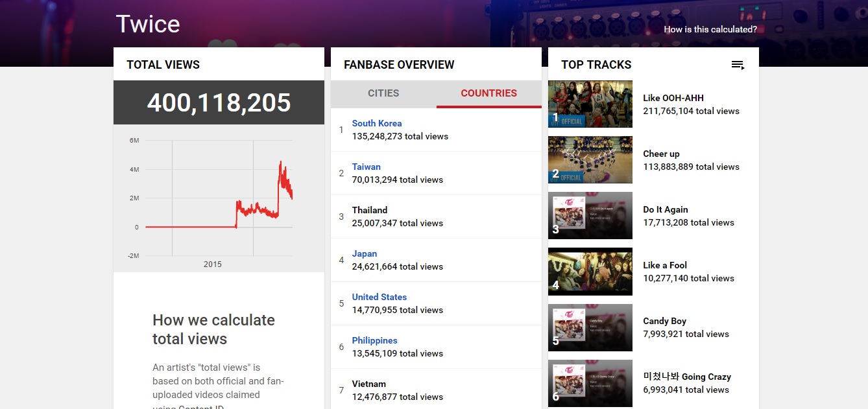Image resolution: width=868 pixels, height=409 pixels.
Task: Click 17,713,208 total views track count
Action: 688,222
